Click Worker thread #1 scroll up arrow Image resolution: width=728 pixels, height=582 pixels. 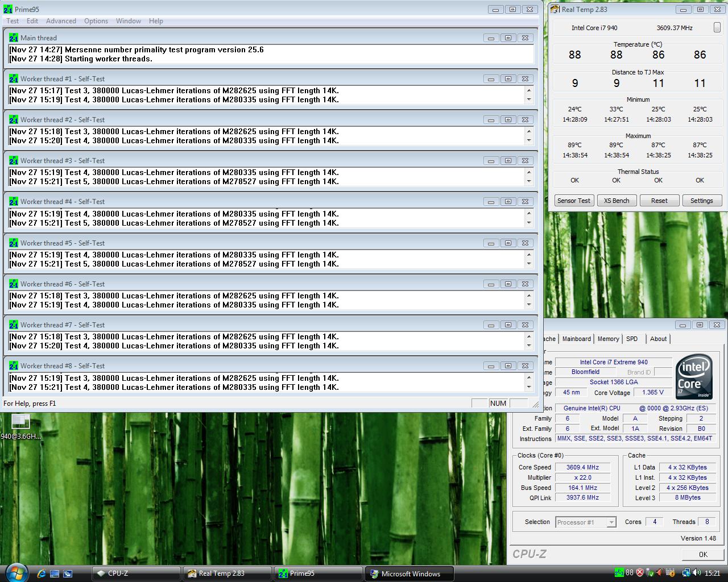pos(529,90)
